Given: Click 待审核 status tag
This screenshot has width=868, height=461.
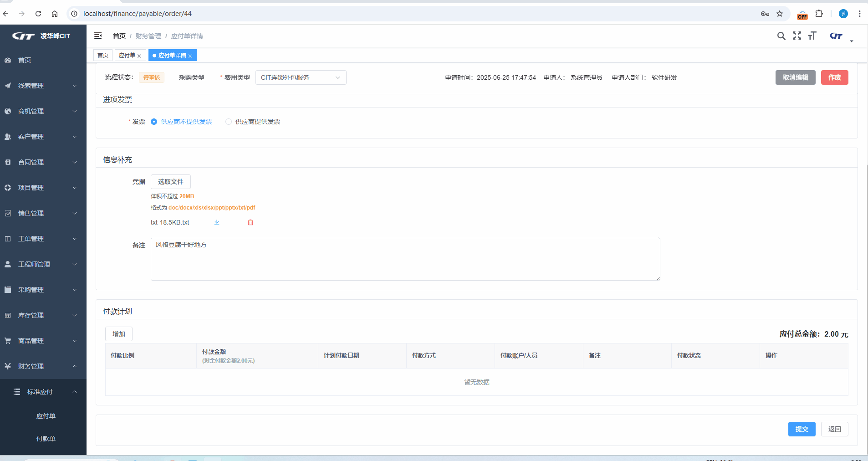Looking at the screenshot, I should tap(152, 77).
